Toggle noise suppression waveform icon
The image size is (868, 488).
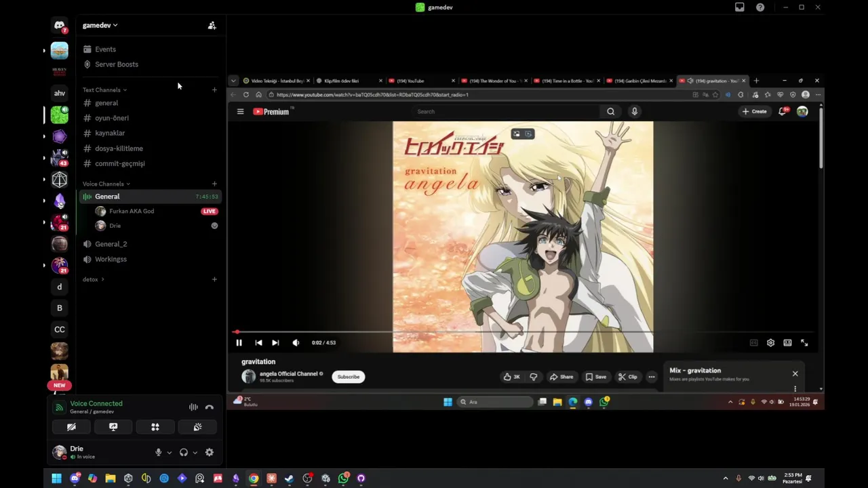[193, 407]
